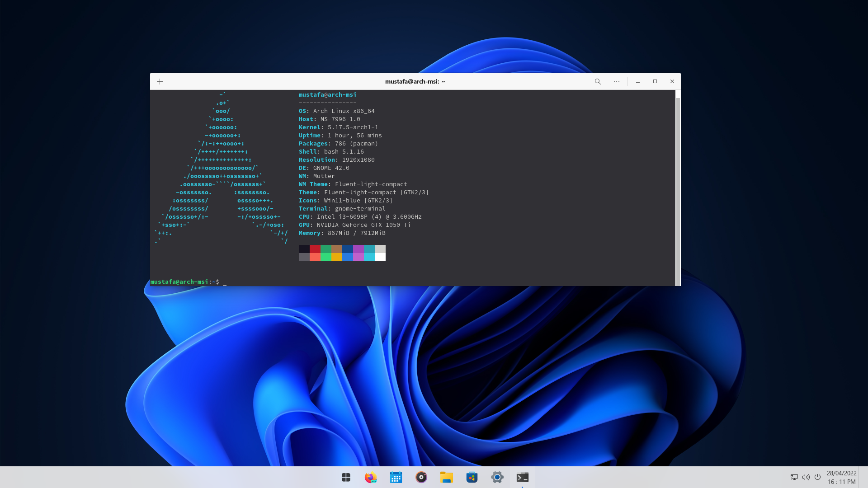Open the Calendar app on taskbar
The height and width of the screenshot is (488, 868).
coord(396,477)
